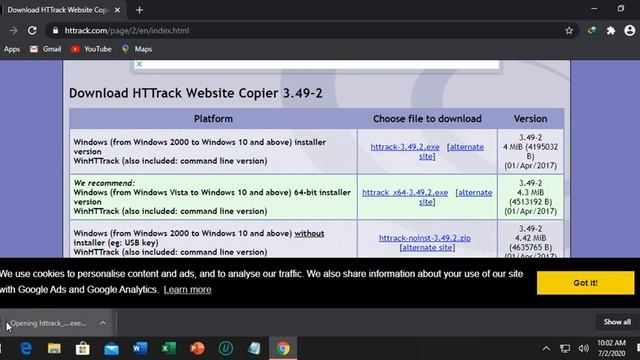Click Learn more in the cookie notice
This screenshot has width=640, height=360.
tap(187, 290)
